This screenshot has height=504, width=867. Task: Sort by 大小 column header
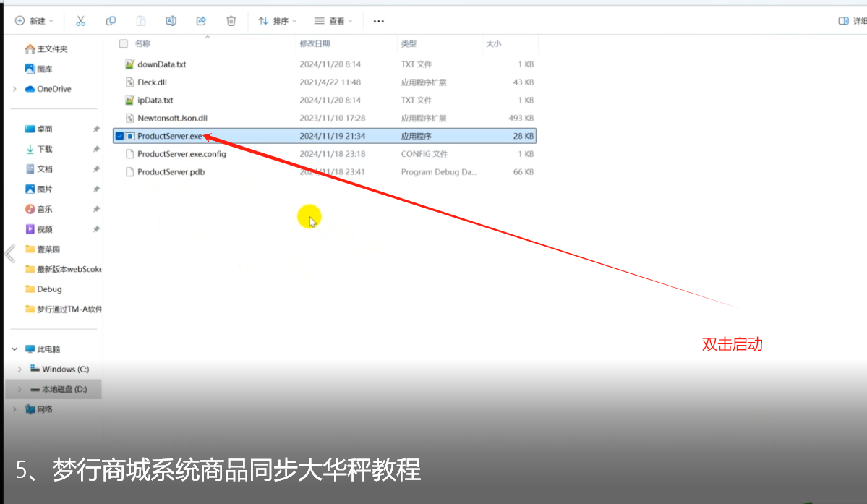click(493, 43)
